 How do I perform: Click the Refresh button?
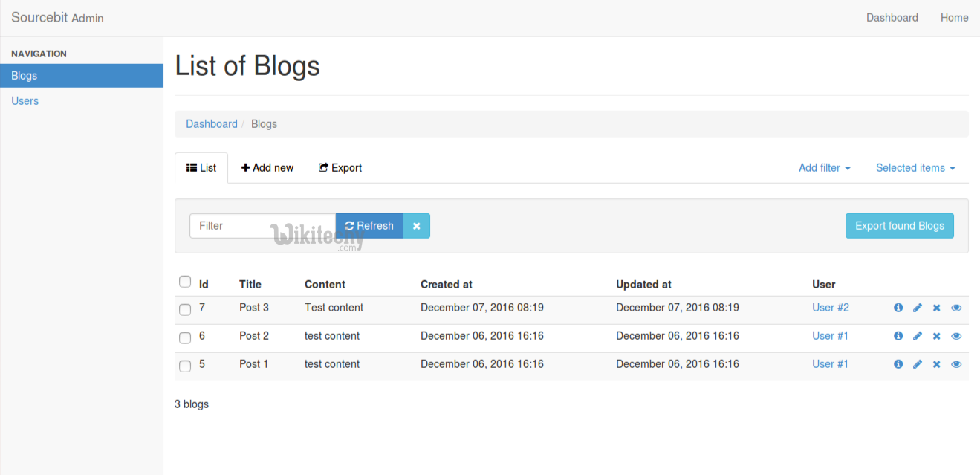[369, 226]
